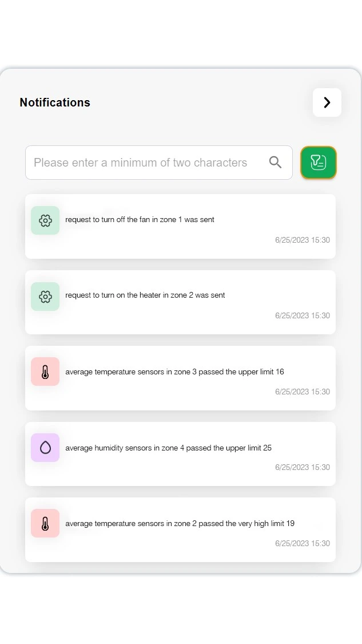The width and height of the screenshot is (362, 644).
Task: Click the timestamp on the zone 3 temperature alert
Action: [302, 392]
